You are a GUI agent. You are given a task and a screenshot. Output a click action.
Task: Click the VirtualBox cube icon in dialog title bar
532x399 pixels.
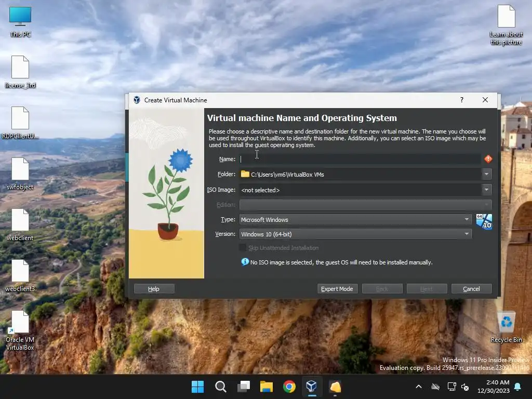(x=137, y=100)
